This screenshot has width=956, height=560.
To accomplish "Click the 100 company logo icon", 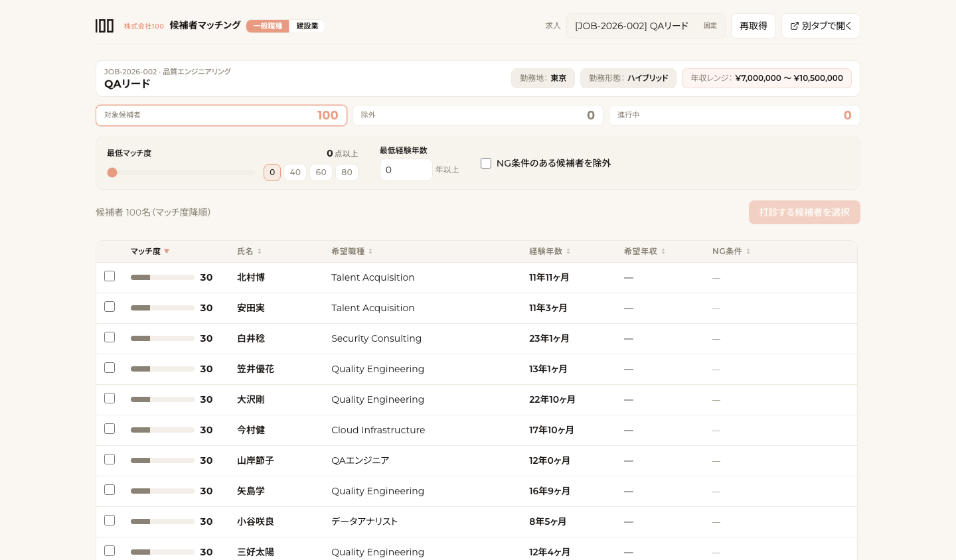I will click(x=104, y=26).
